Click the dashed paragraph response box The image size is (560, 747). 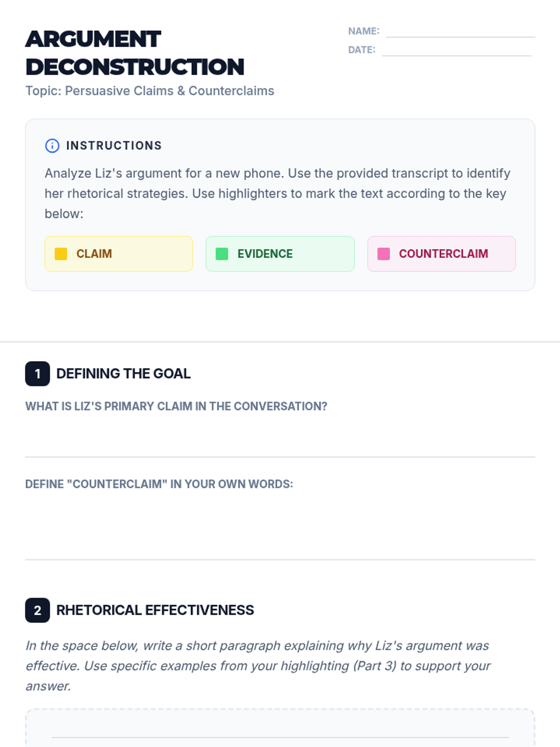[280, 728]
